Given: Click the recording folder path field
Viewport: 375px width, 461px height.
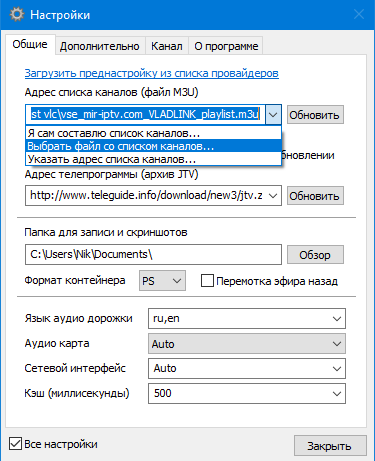Looking at the screenshot, I should (153, 255).
